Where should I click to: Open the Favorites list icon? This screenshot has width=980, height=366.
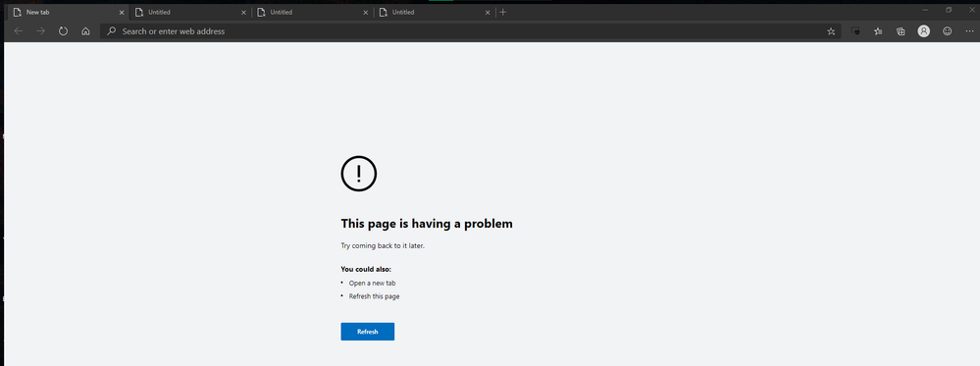pos(878,31)
